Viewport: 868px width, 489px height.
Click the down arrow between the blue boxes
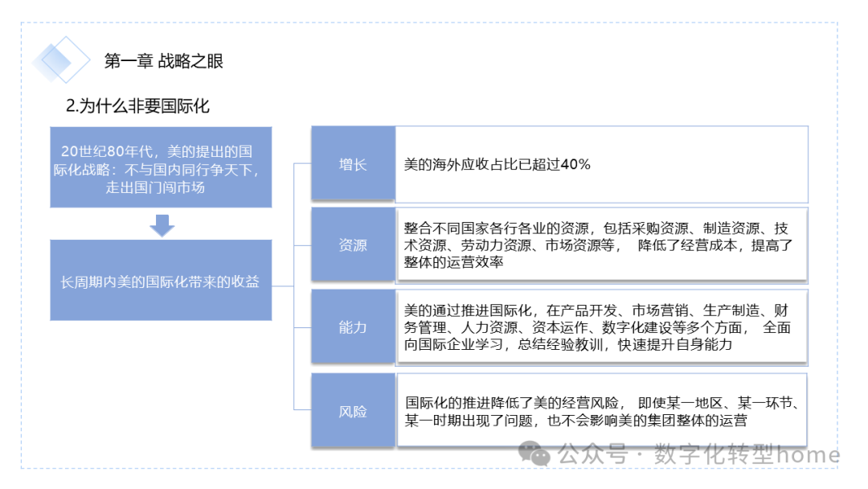click(162, 225)
